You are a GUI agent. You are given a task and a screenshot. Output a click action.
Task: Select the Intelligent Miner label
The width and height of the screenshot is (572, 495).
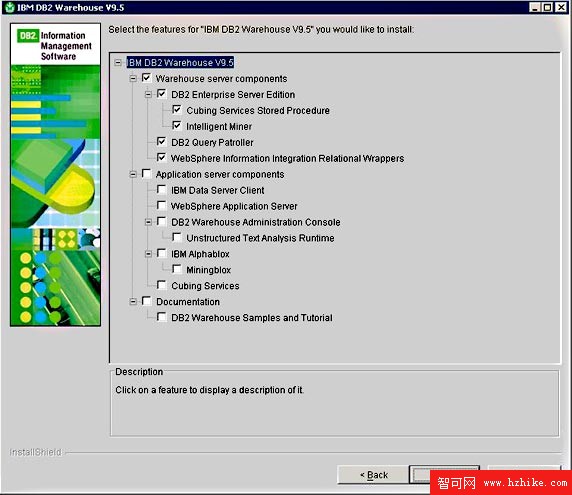pyautogui.click(x=219, y=127)
